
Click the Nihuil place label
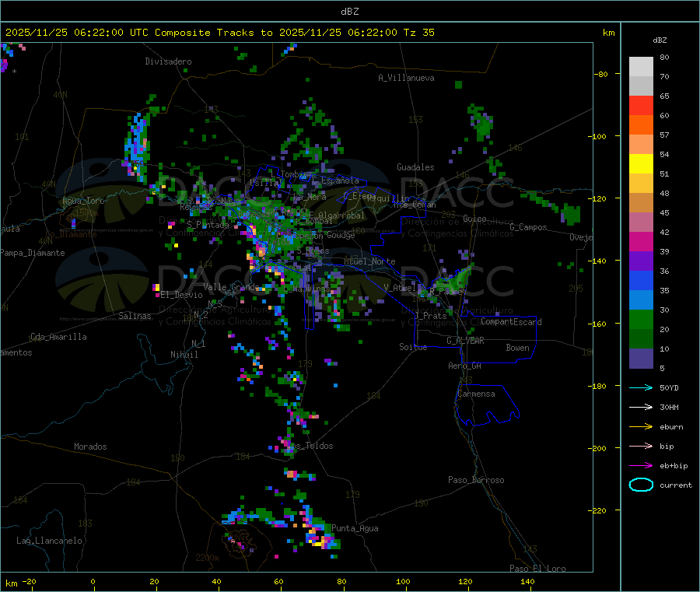click(x=184, y=355)
